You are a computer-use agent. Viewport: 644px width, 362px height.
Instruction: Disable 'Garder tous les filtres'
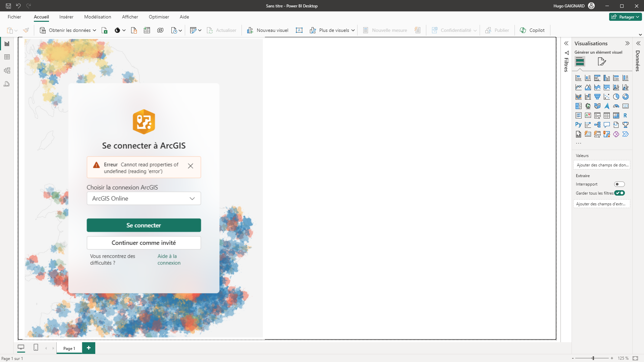(x=620, y=193)
